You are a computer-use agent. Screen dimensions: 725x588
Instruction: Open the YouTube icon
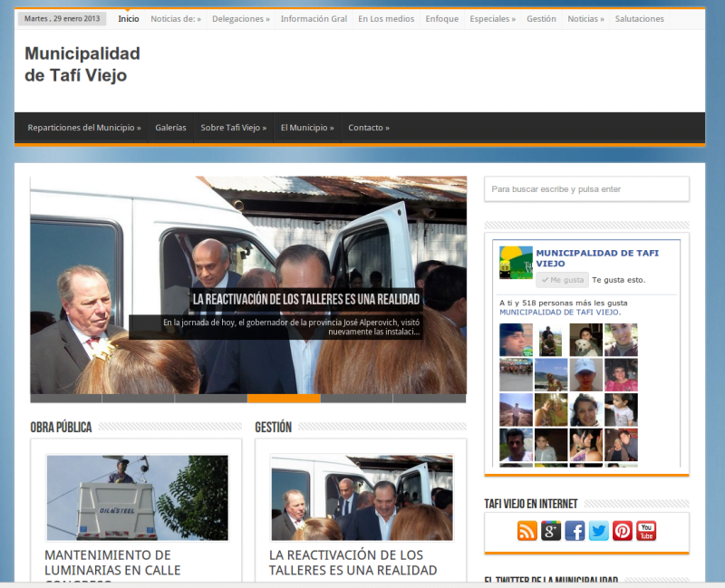(646, 531)
